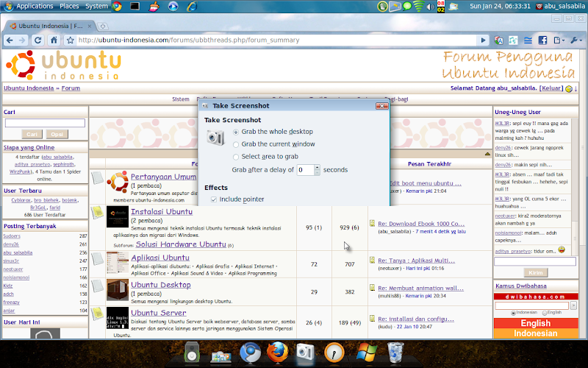Viewport: 588px width, 368px height.
Task: Launch the media player icon in top panel
Action: (x=173, y=6)
